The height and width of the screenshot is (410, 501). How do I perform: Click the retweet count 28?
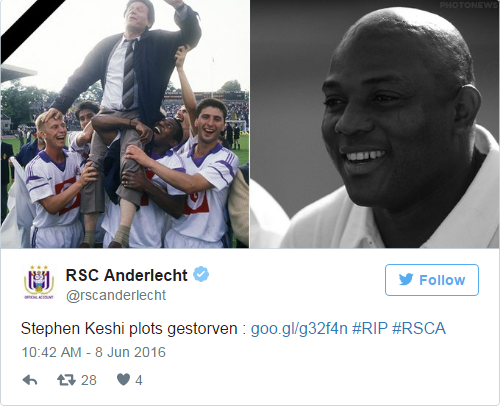pyautogui.click(x=89, y=380)
